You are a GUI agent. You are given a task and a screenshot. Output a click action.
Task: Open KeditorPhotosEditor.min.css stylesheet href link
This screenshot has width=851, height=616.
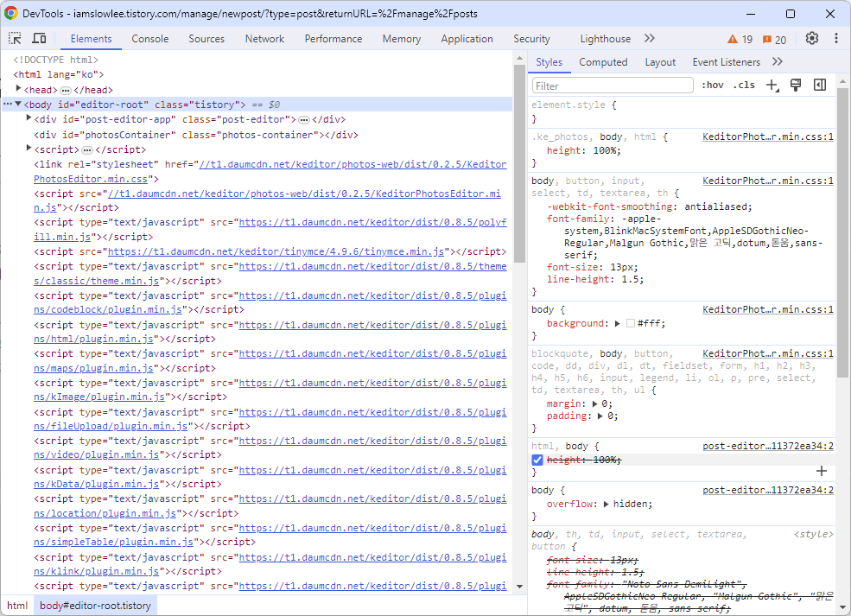270,172
